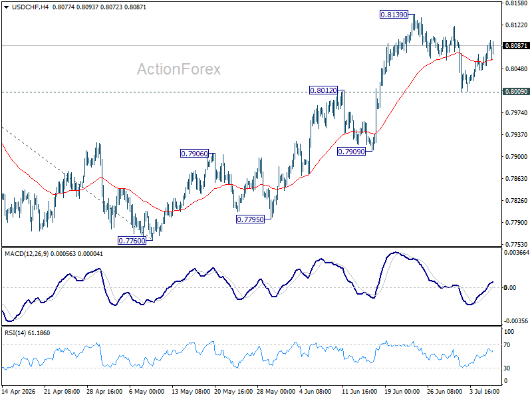Viewport: 532px width, 399px height.
Task: Click the 0.77950 low price label
Action: [x=251, y=219]
